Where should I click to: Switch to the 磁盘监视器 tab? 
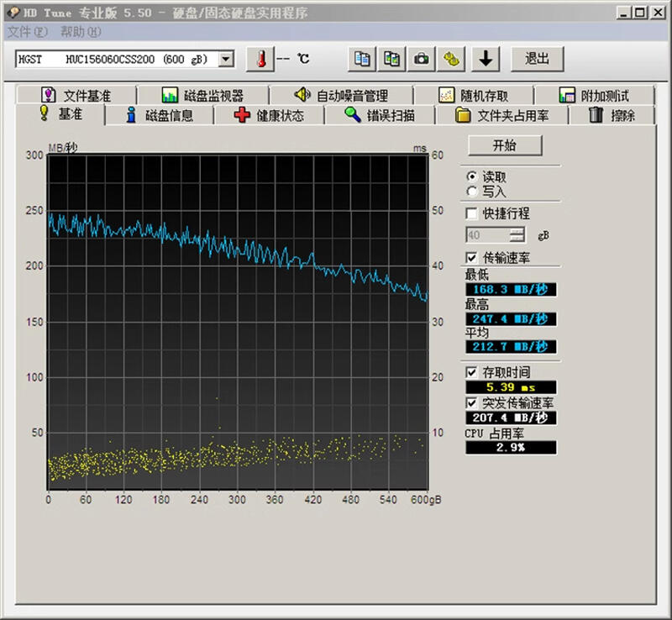coord(203,95)
